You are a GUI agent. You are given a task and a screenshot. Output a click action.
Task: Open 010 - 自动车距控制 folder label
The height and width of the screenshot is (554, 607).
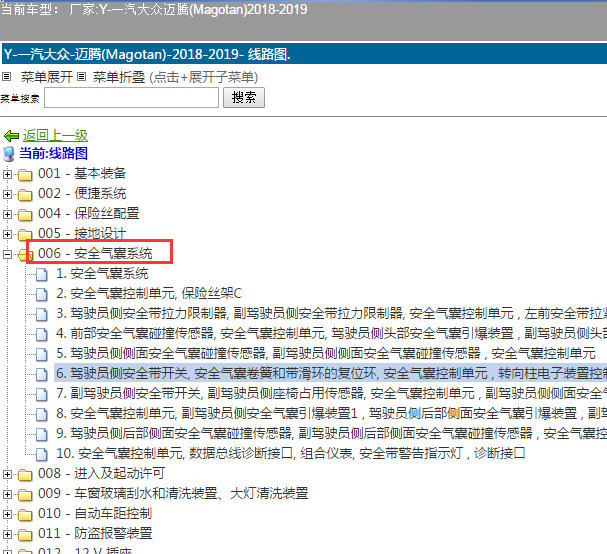95,514
